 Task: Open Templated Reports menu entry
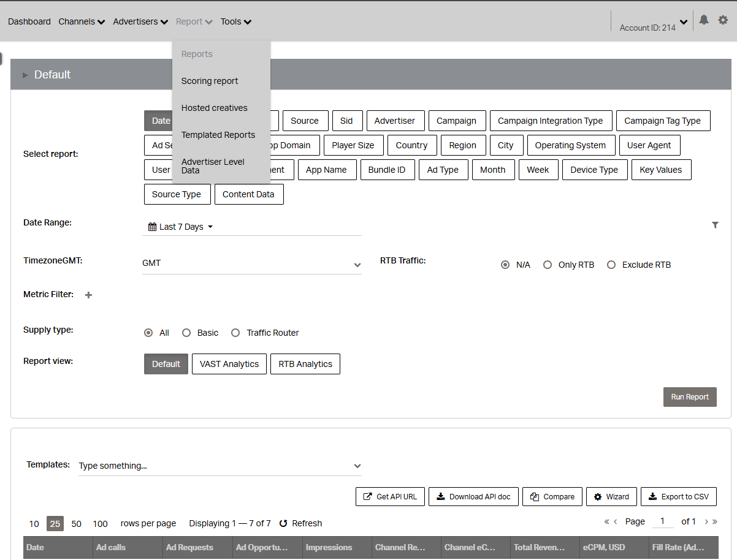pos(218,135)
